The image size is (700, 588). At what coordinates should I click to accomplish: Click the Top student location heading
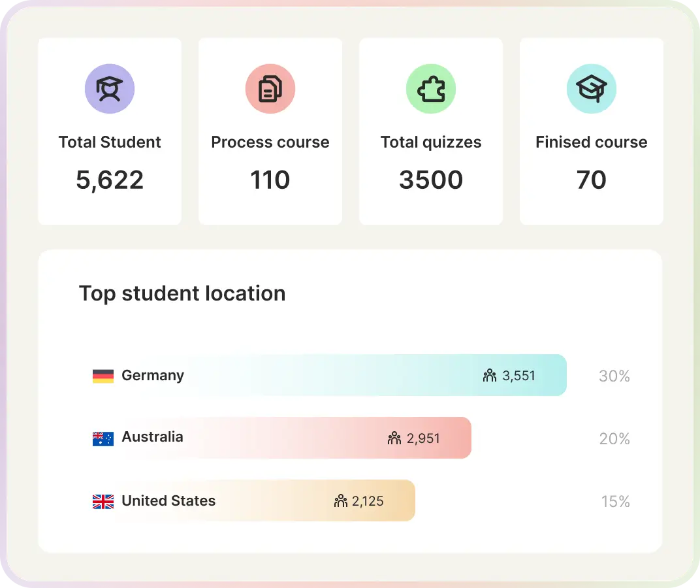[182, 293]
